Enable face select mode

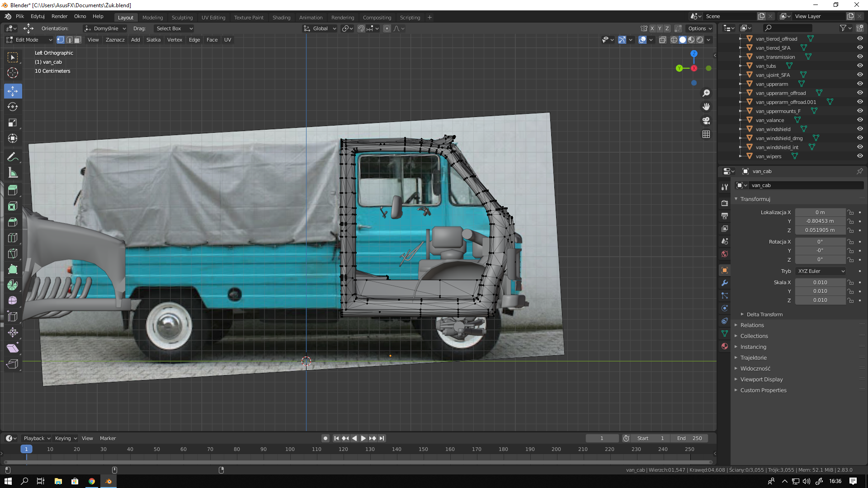(77, 40)
